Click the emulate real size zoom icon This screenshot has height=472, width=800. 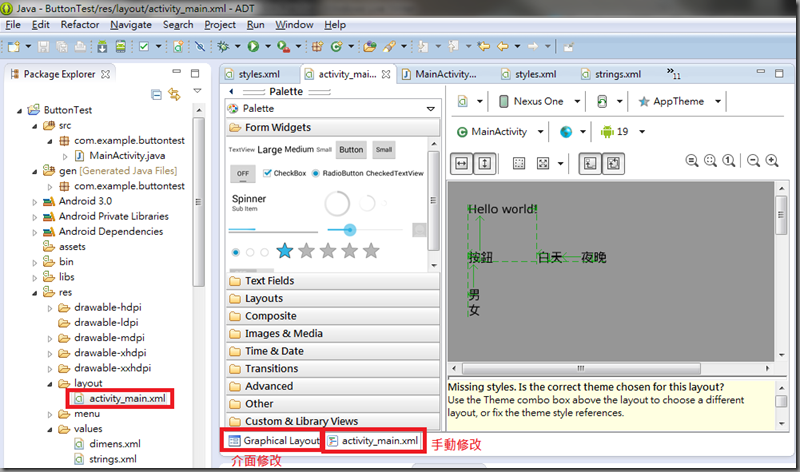(x=692, y=161)
